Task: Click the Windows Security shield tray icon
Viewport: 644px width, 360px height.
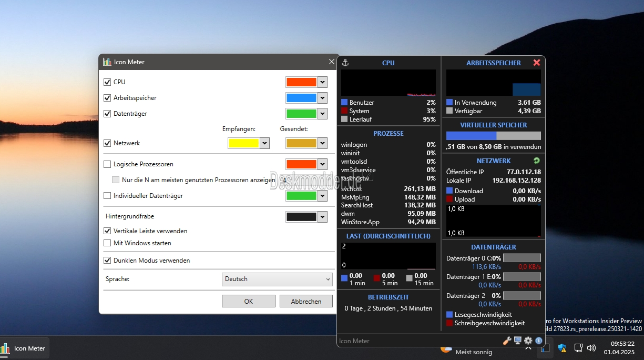Action: [x=562, y=348]
